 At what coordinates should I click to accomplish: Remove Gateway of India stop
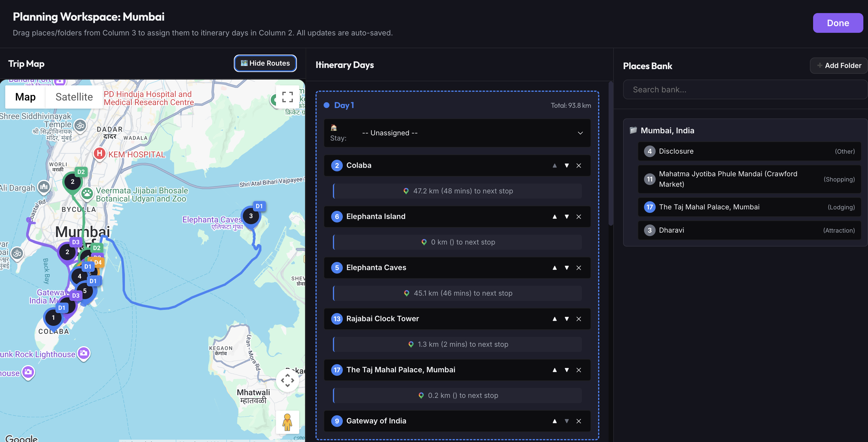point(579,421)
